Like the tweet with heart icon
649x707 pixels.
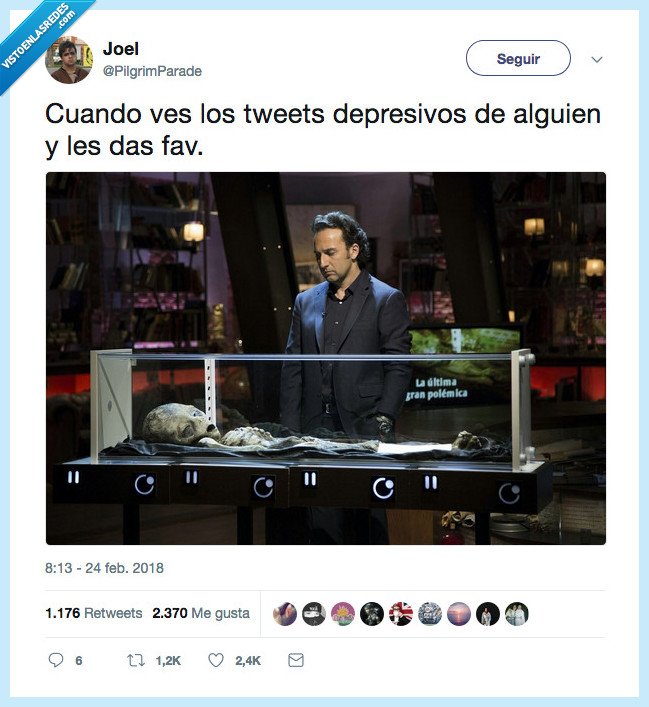coord(216,660)
